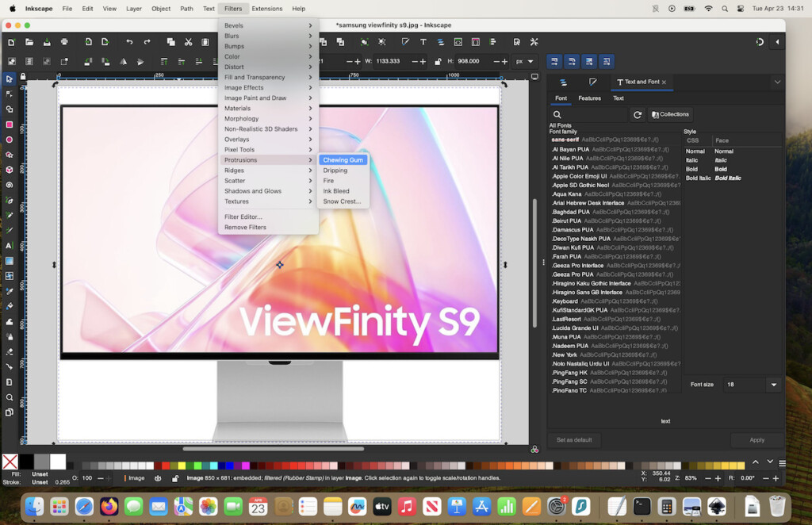Screen dimensions: 812x525
Task: Open the palette options menu icon
Action: pos(783,463)
